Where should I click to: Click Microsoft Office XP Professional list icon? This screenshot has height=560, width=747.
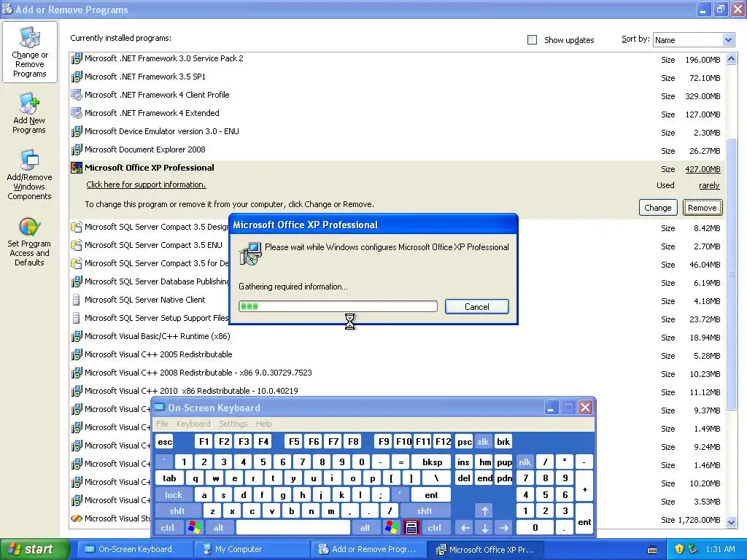(76, 168)
